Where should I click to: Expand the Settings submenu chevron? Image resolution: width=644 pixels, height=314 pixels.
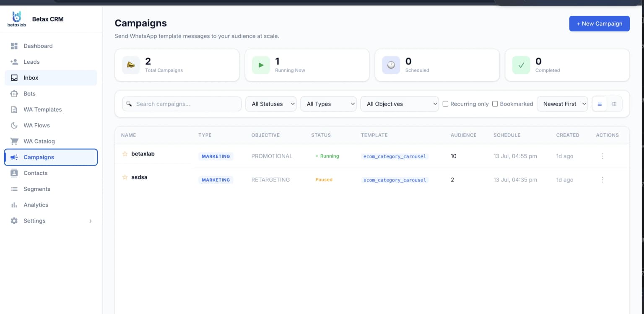[90, 221]
